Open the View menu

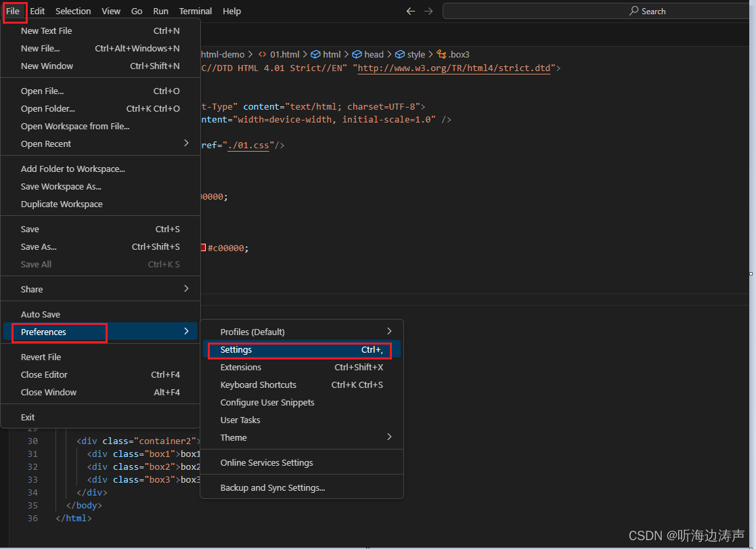(111, 11)
